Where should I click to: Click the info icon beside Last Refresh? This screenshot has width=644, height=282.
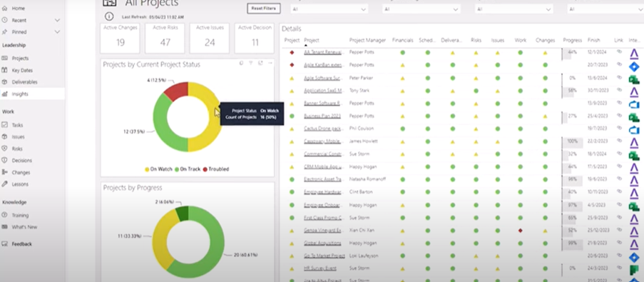coord(109,16)
